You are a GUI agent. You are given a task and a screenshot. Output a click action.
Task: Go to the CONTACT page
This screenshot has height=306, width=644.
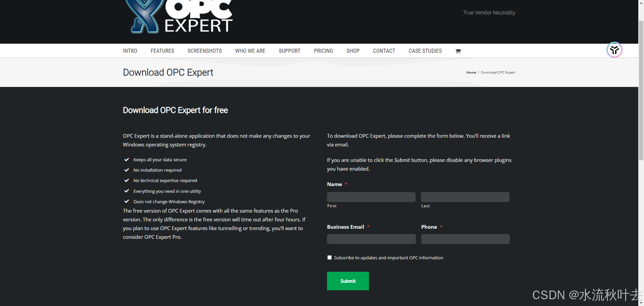(x=384, y=51)
